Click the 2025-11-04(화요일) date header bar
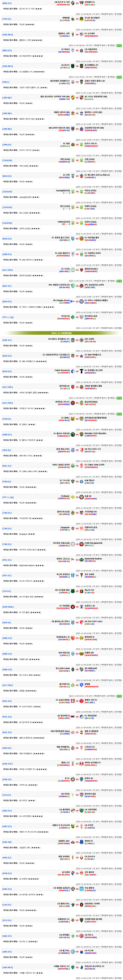This screenshot has width=123, height=980. click(61, 333)
